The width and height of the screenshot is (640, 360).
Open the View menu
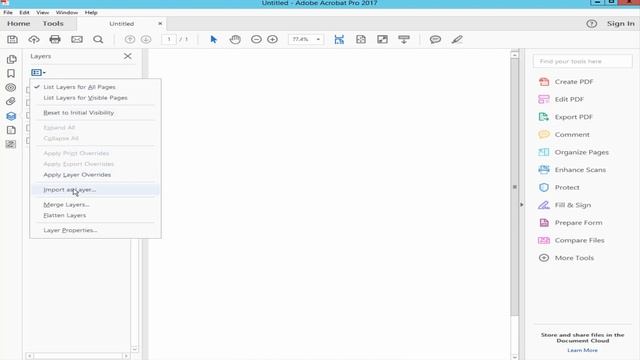42,13
